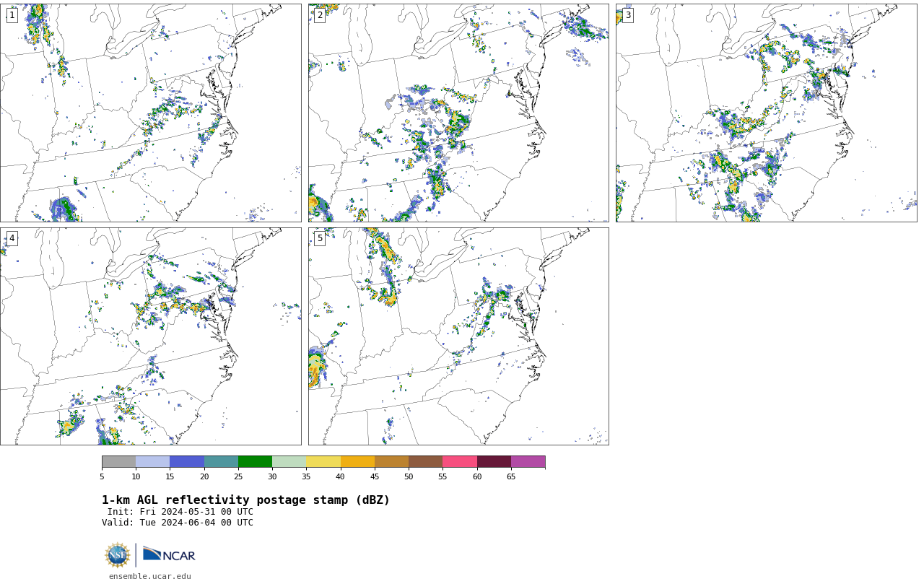
Task: Select the pale green 30-35 dBZ swatch
Action: 289,462
